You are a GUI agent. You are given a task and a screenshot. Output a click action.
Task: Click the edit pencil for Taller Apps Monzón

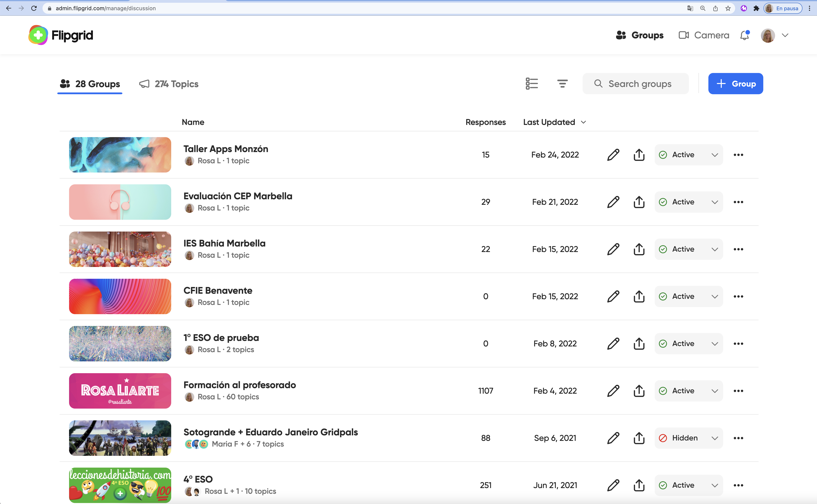point(613,155)
